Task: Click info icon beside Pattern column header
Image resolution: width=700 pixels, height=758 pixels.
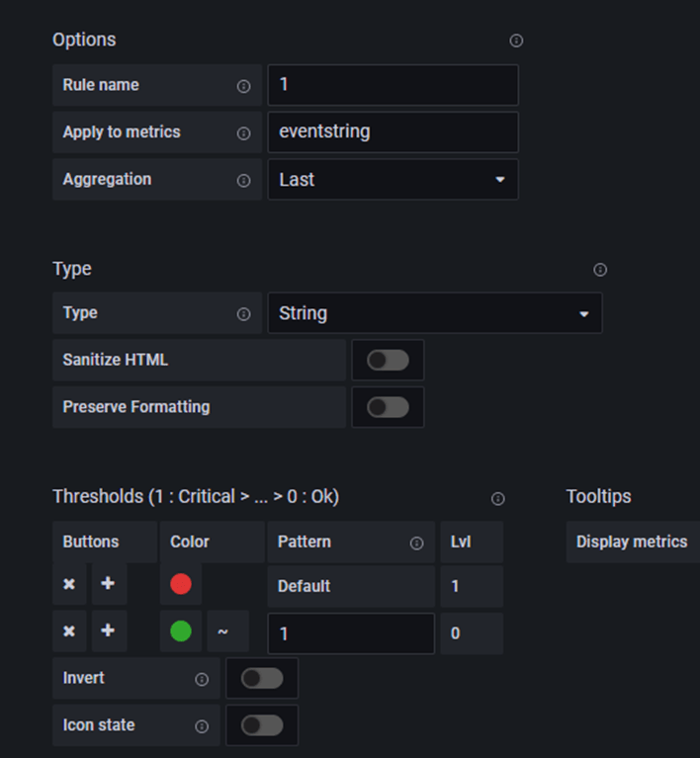Action: point(416,543)
